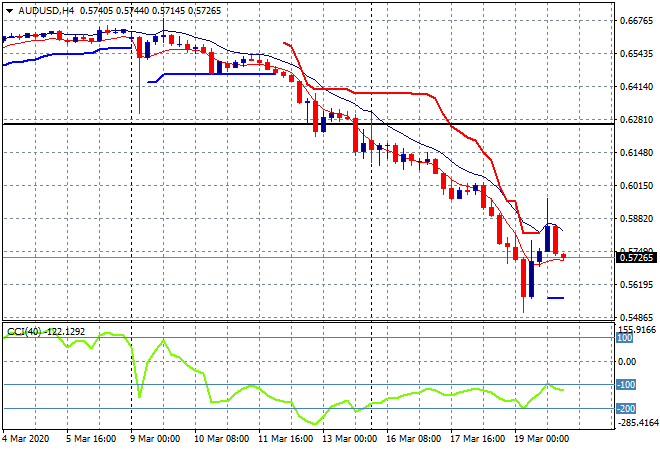Image resolution: width=660 pixels, height=450 pixels.
Task: Click the 5 Mar 16:00 time label
Action: point(91,439)
